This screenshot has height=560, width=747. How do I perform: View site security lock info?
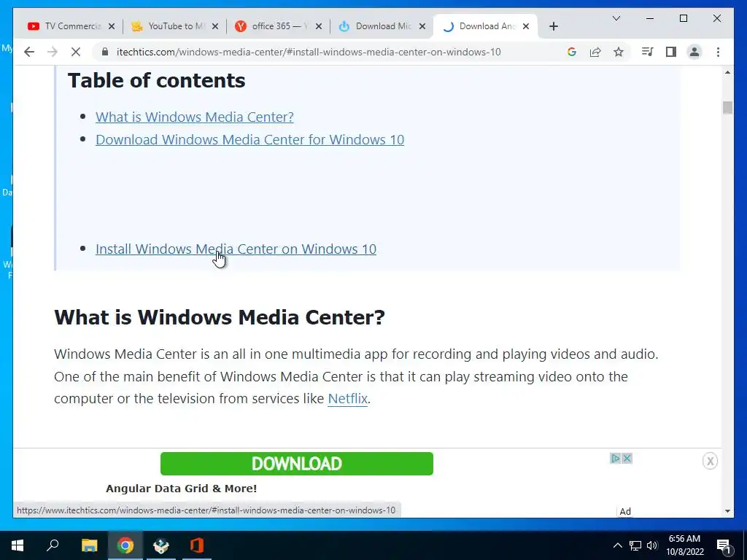pyautogui.click(x=105, y=52)
